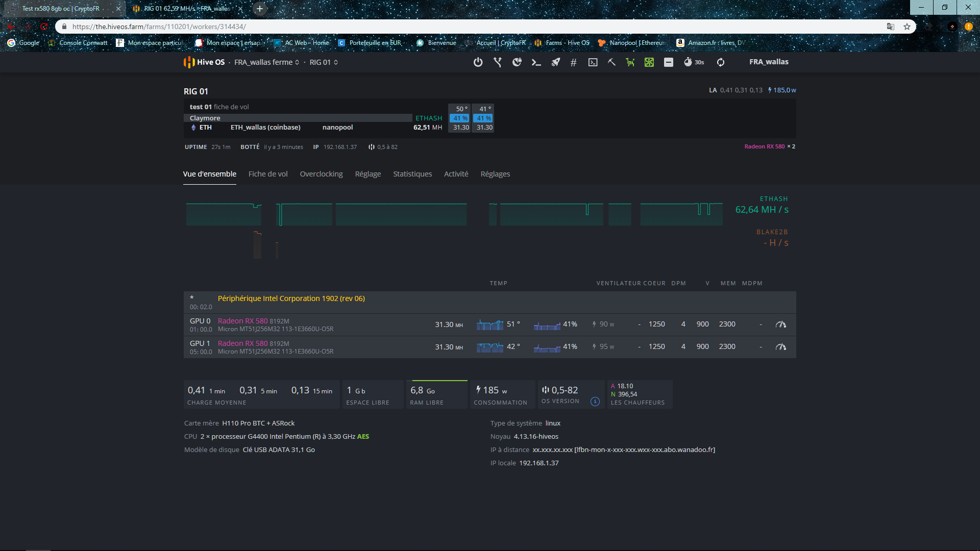This screenshot has width=980, height=551.
Task: Click the Hive OS logo
Action: pos(204,62)
